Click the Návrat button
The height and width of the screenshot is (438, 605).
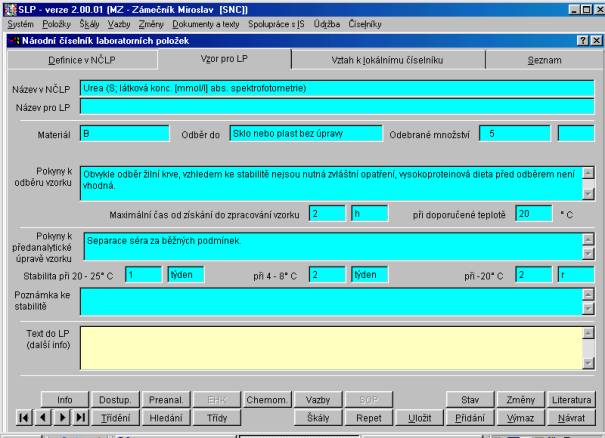572,417
